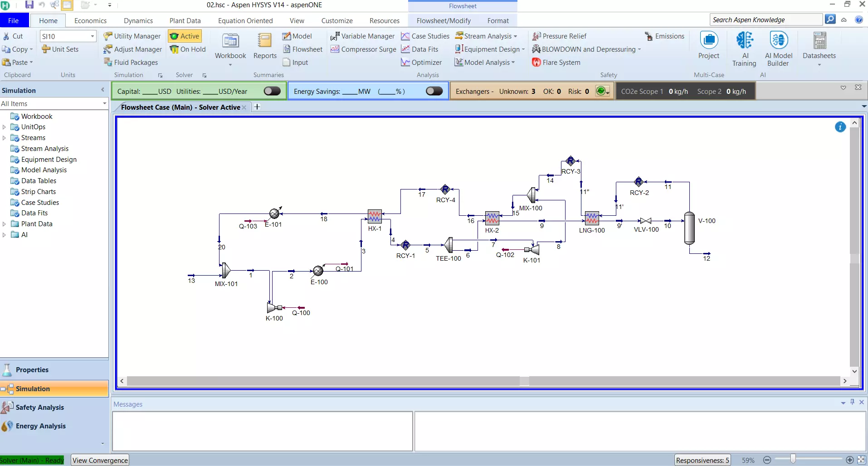Click the zoom out minus button
The image size is (868, 466).
(767, 460)
